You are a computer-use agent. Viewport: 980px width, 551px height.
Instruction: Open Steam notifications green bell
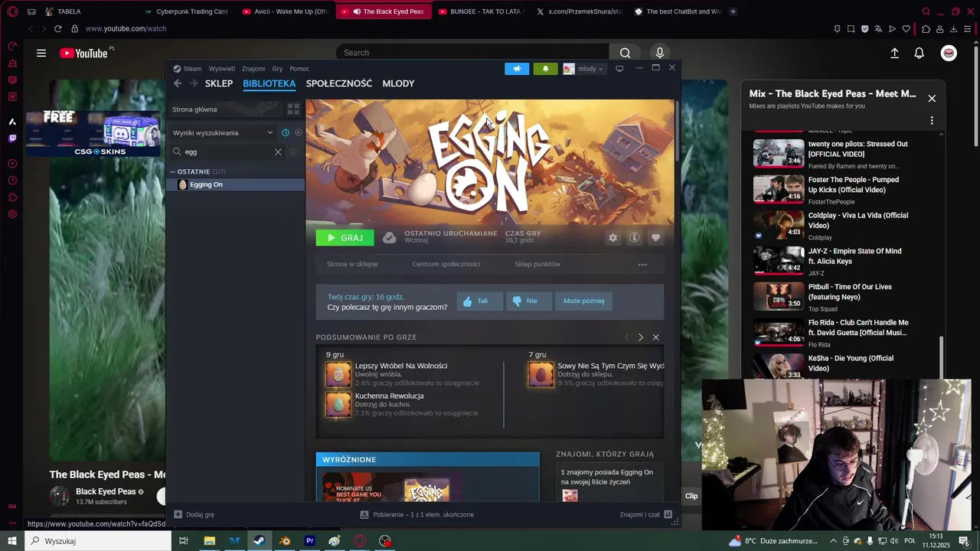click(545, 69)
